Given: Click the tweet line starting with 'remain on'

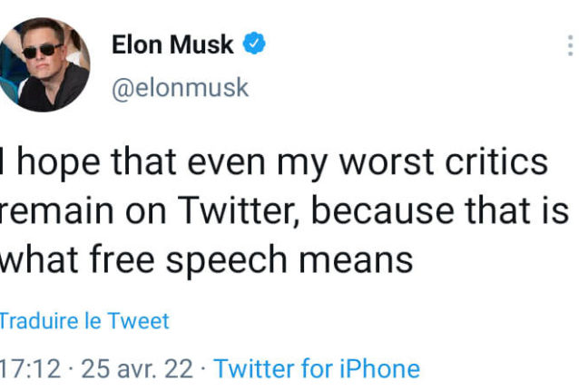Looking at the screenshot, I should click(284, 211).
